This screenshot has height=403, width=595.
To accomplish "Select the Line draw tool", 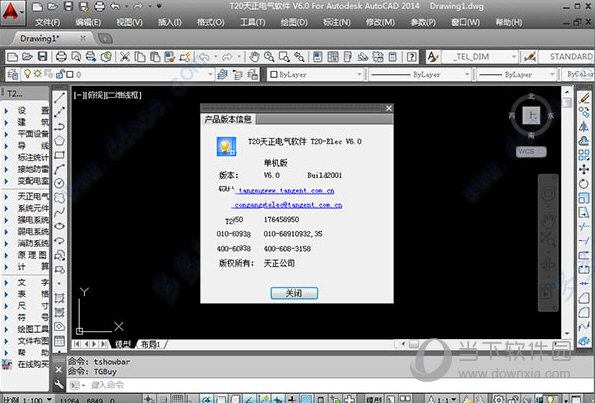I will (x=60, y=98).
